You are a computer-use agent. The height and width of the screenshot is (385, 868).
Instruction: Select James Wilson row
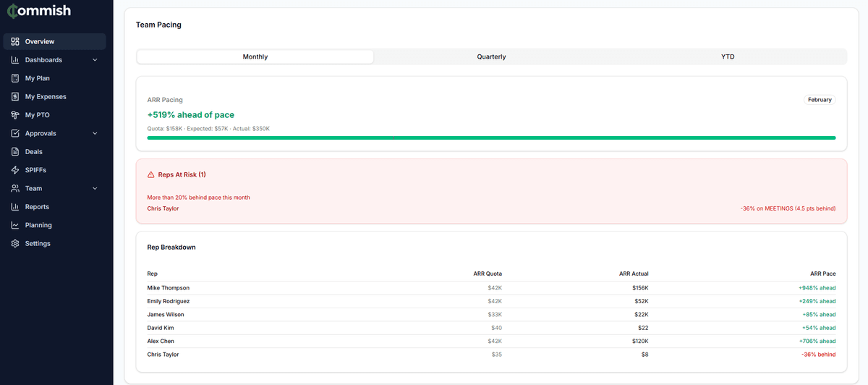coord(491,315)
